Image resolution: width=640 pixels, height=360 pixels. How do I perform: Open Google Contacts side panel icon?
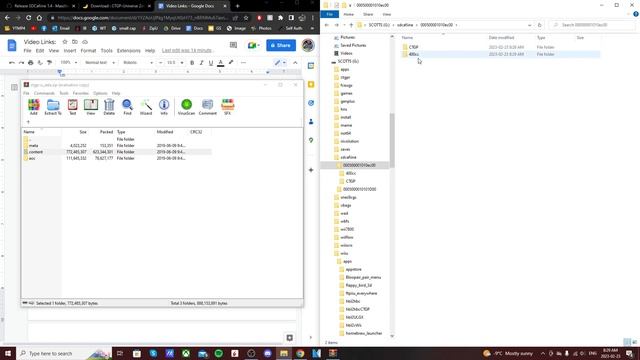click(311, 122)
